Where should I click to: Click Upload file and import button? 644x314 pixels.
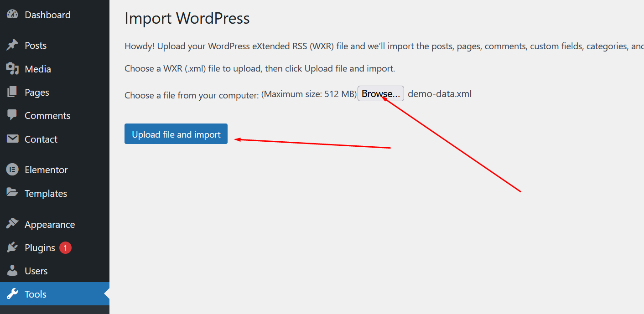click(x=176, y=134)
